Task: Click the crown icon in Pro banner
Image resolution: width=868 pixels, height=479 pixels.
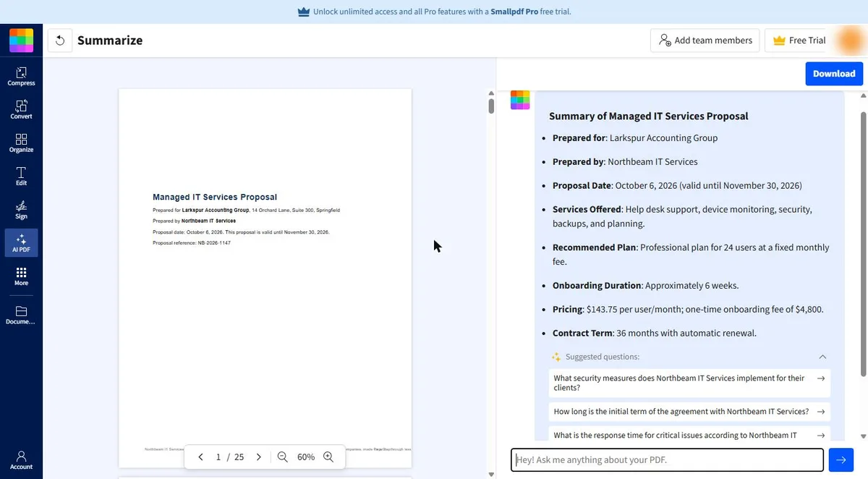Action: (x=303, y=12)
